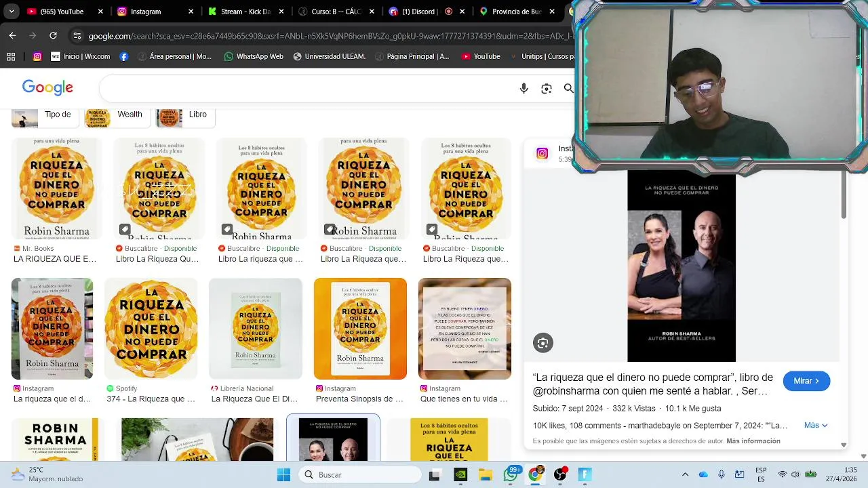Open the Mr. Books book cover result
This screenshot has height=488, width=868.
(57, 188)
